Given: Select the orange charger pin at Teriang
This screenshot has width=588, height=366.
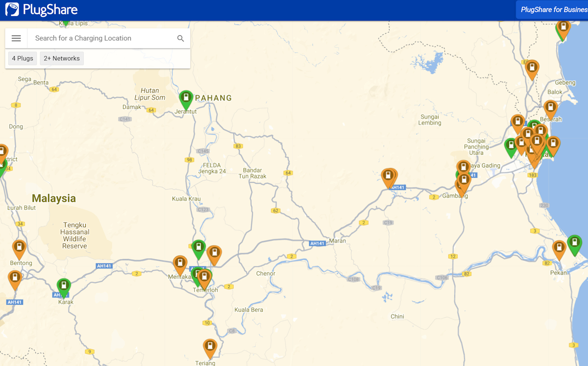Looking at the screenshot, I should [210, 347].
